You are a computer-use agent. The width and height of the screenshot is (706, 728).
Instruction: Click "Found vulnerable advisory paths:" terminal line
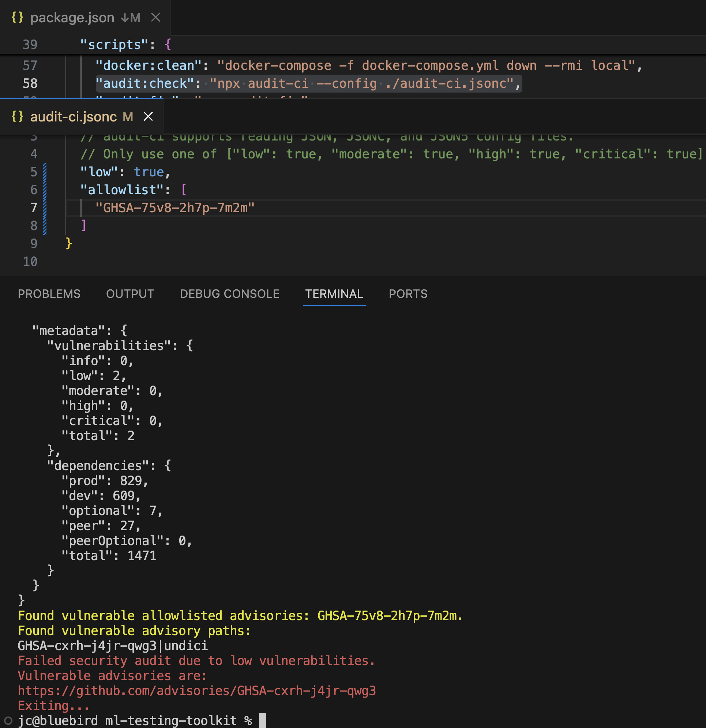(135, 630)
